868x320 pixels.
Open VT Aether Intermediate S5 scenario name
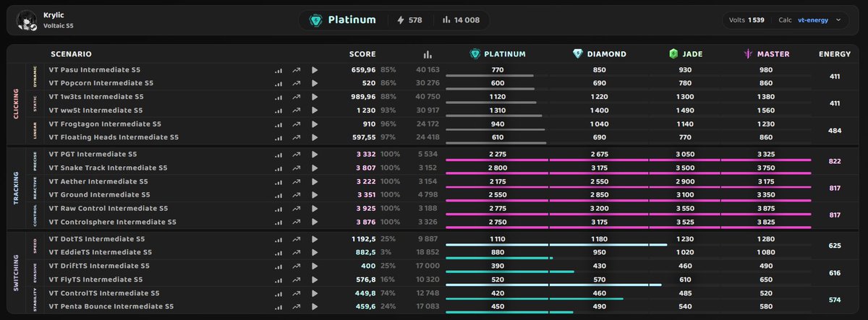tap(98, 181)
